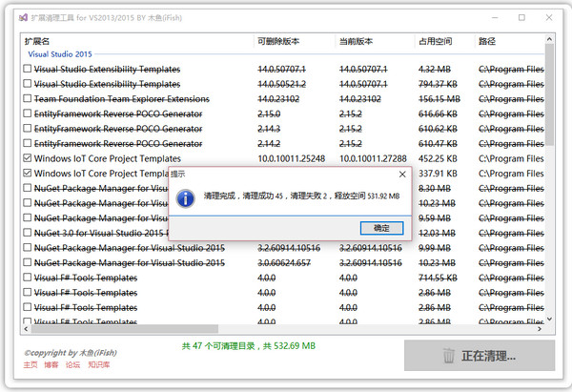572x392 pixels.
Task: Click the 14.0.23102 deletable version cell
Action: coord(278,99)
